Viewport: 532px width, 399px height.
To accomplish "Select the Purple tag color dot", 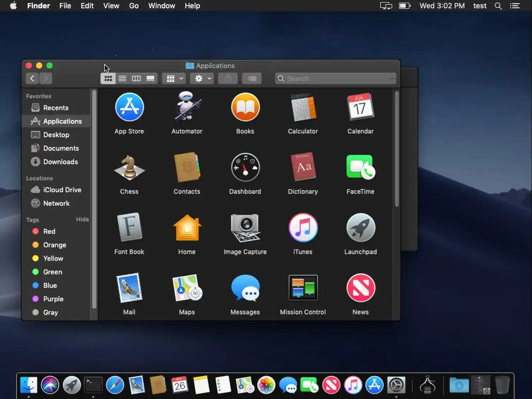I will click(x=35, y=299).
